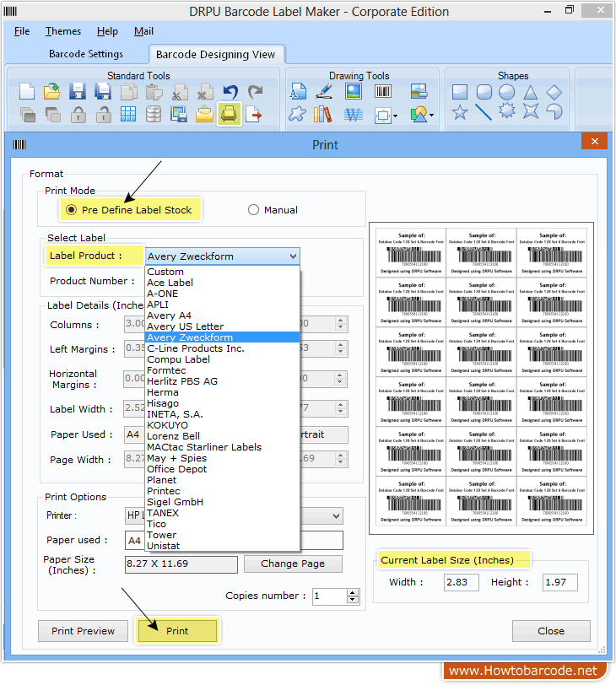Choose the star shape tool
This screenshot has width=616, height=685.
coord(460,112)
